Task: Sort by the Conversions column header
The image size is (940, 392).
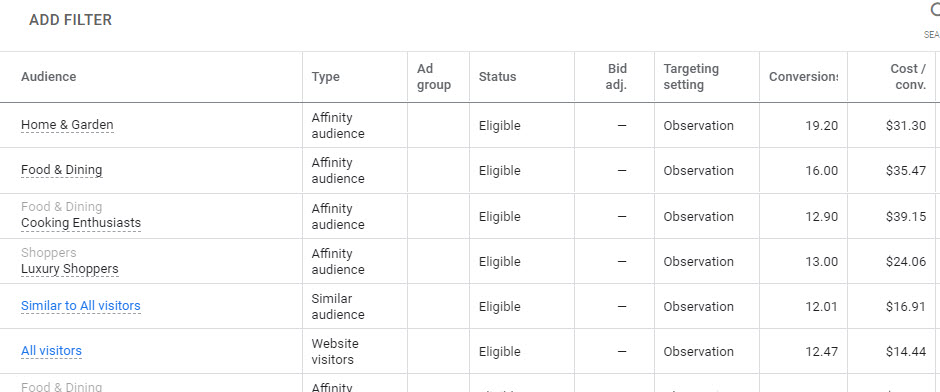Action: point(803,77)
